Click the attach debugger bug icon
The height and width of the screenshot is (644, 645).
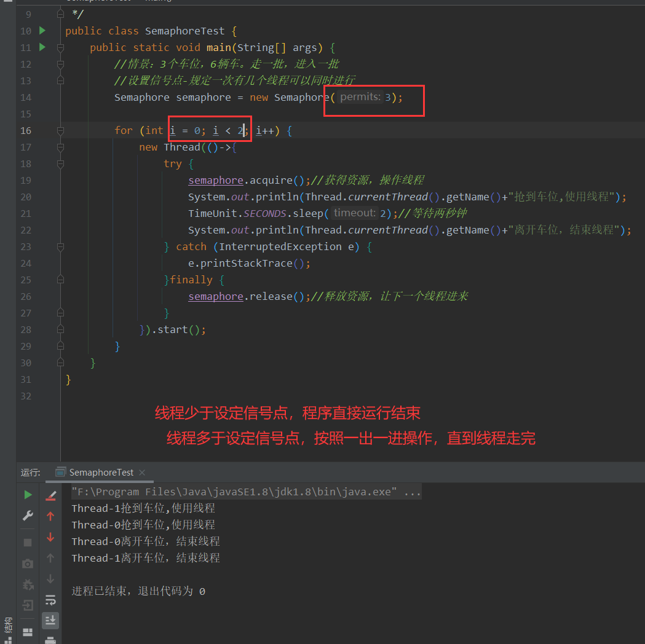pyautogui.click(x=28, y=584)
